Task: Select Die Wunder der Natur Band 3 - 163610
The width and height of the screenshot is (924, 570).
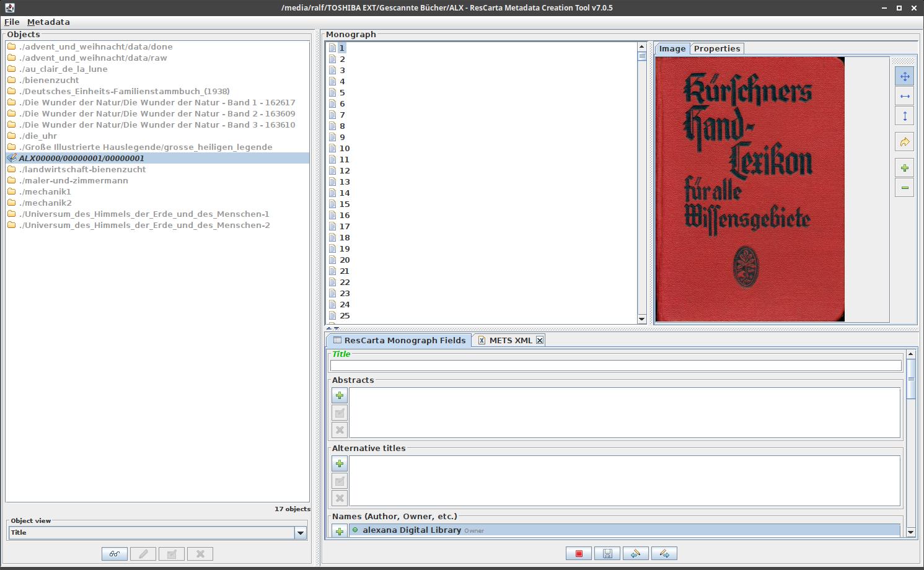Action: [x=157, y=125]
